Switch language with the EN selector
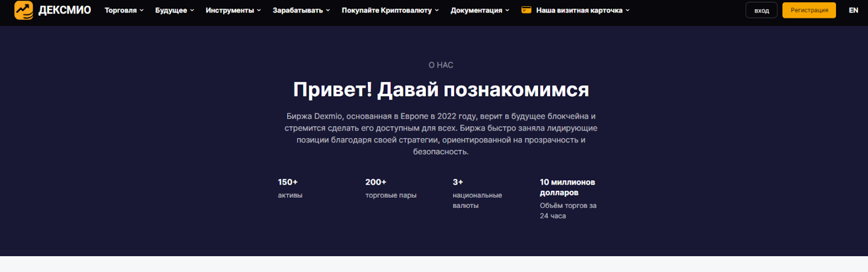The image size is (868, 272). point(853,10)
